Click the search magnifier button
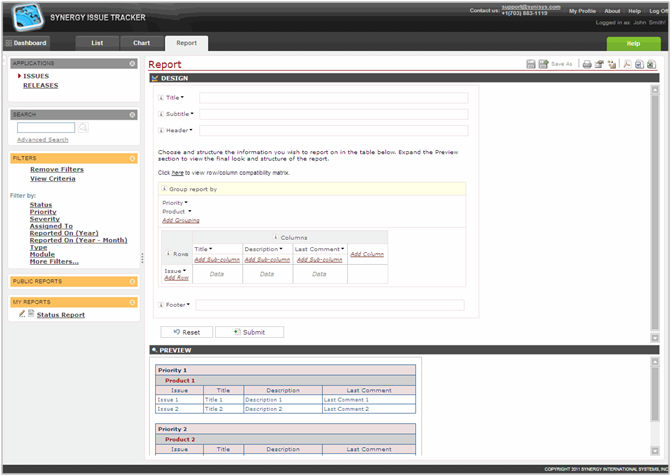Image resolution: width=672 pixels, height=476 pixels. tap(83, 127)
